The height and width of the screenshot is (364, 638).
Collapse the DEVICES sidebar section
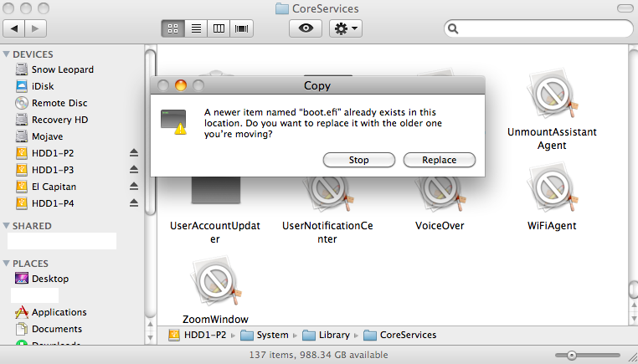pyautogui.click(x=6, y=54)
